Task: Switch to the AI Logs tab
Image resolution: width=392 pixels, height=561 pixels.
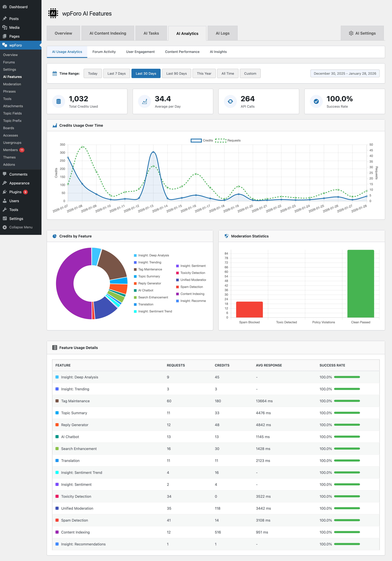Action: (222, 33)
